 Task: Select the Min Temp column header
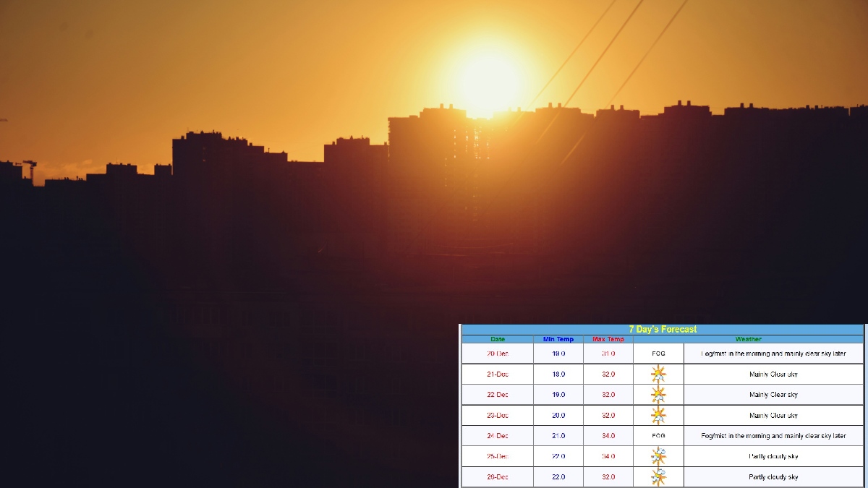tap(558, 339)
